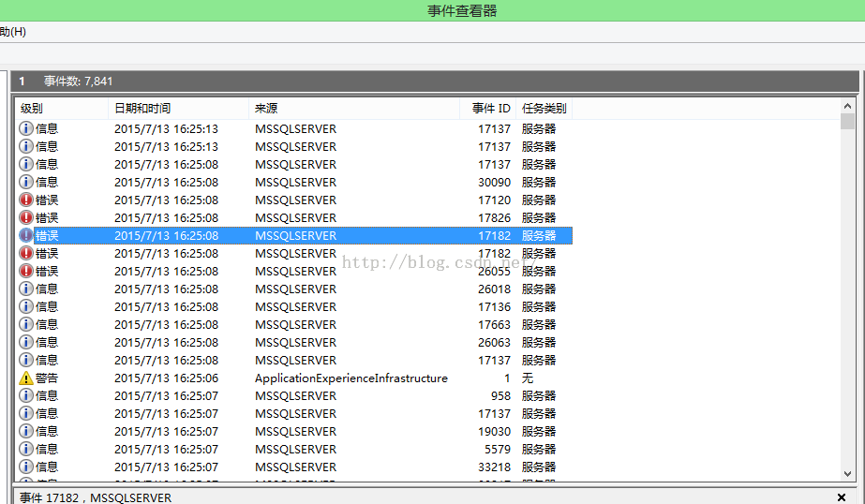Screen dimensions: 865x504
Task: Click the yellow warning icon for ApplicationExperienceInfrastructure
Action: pos(26,378)
